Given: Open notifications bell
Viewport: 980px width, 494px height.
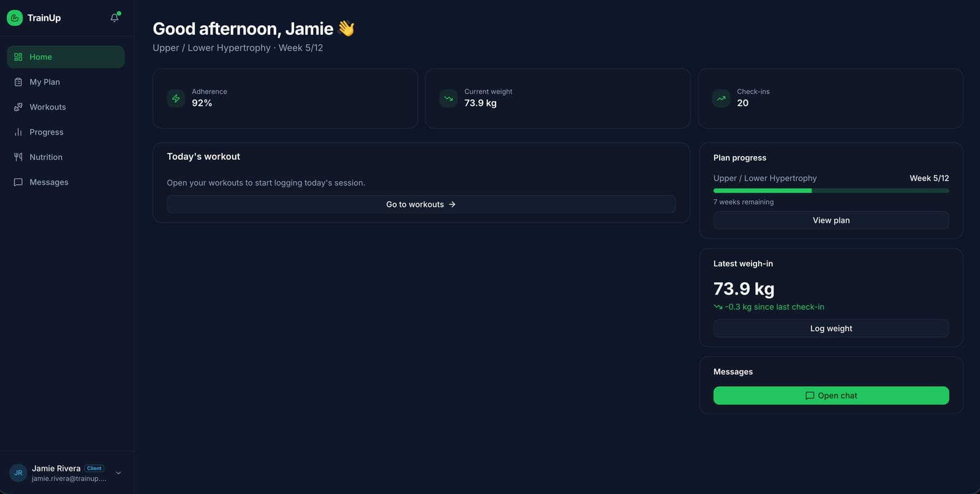Looking at the screenshot, I should tap(115, 18).
